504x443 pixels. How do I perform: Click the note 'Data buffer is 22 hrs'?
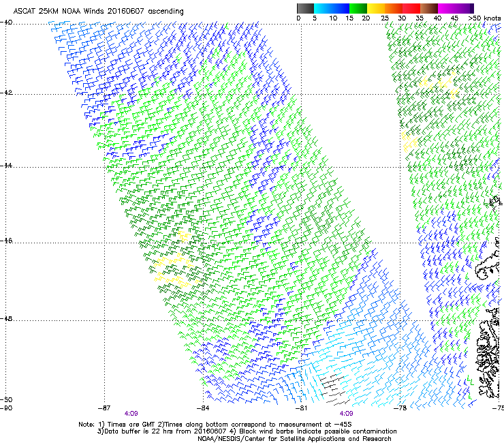pyautogui.click(x=139, y=431)
